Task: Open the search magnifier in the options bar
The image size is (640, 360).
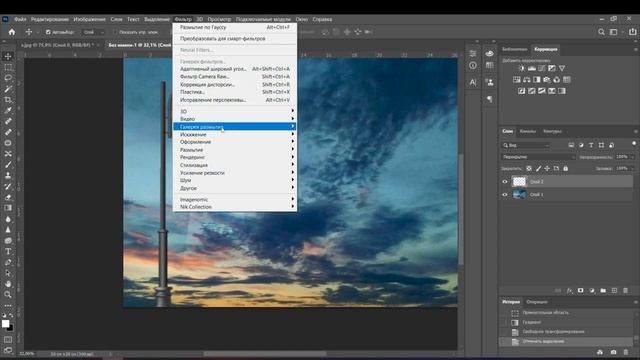Action: [601, 32]
